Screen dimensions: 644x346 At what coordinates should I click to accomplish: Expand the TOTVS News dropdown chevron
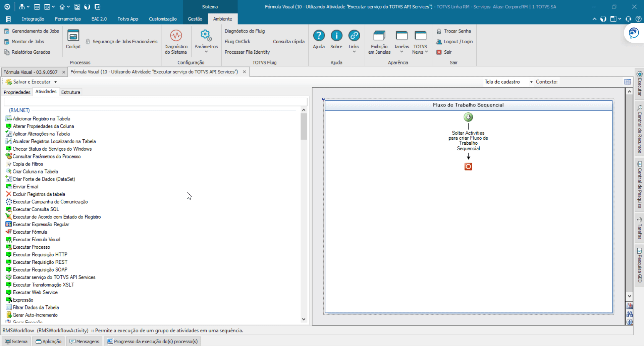coord(426,52)
